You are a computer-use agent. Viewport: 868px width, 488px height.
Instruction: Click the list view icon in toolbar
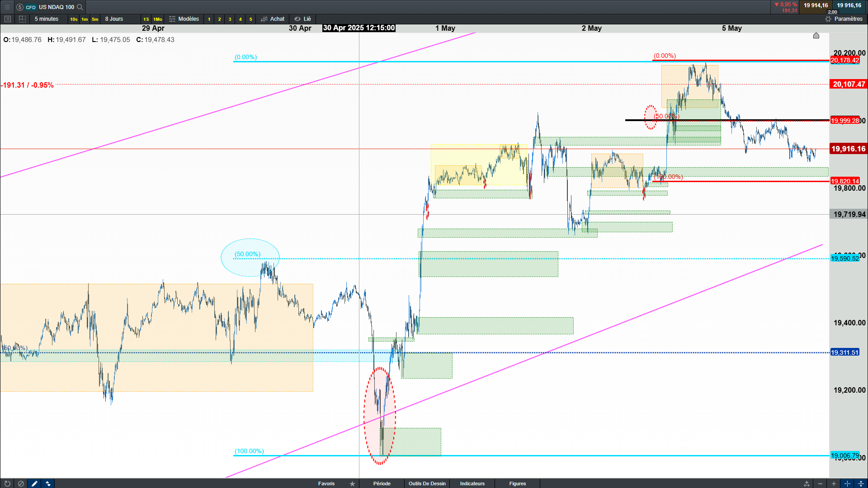pos(7,19)
